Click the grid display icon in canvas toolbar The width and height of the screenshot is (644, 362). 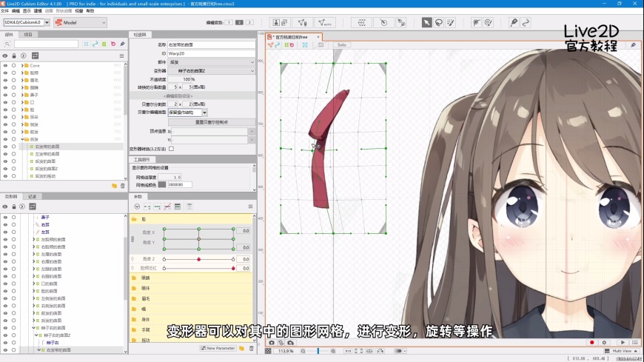tap(321, 45)
